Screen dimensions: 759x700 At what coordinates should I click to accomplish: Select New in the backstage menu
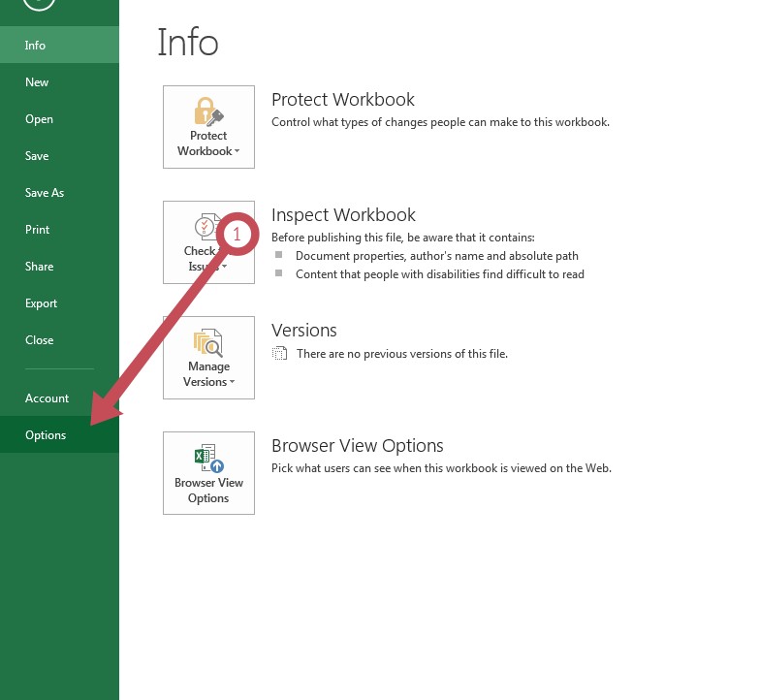pyautogui.click(x=59, y=81)
